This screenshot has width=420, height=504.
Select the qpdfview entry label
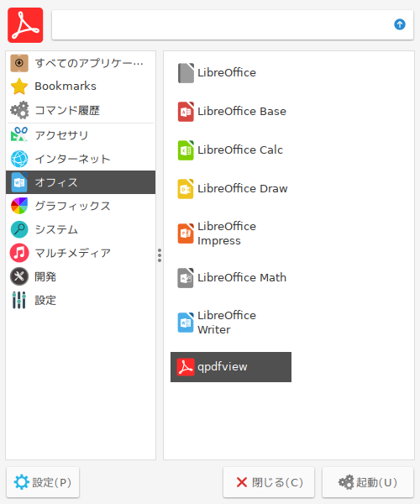pyautogui.click(x=223, y=367)
